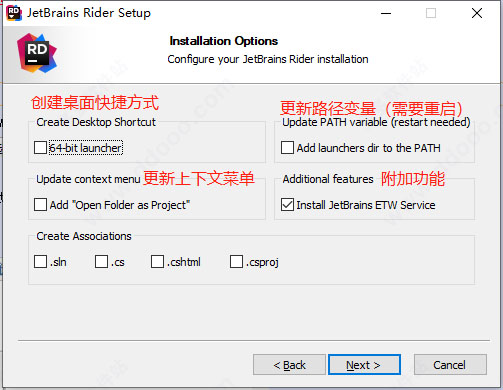Click the large Rider RD logo
This screenshot has width=503, height=390.
pos(37,53)
